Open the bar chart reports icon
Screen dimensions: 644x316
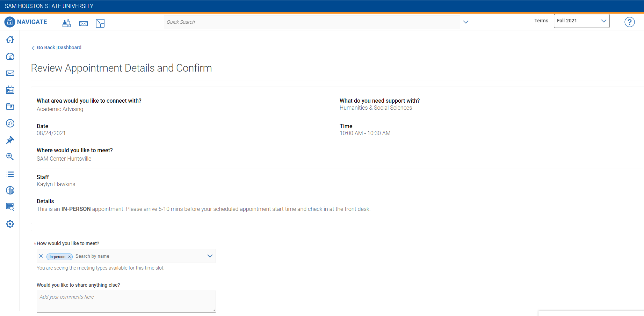click(x=10, y=190)
